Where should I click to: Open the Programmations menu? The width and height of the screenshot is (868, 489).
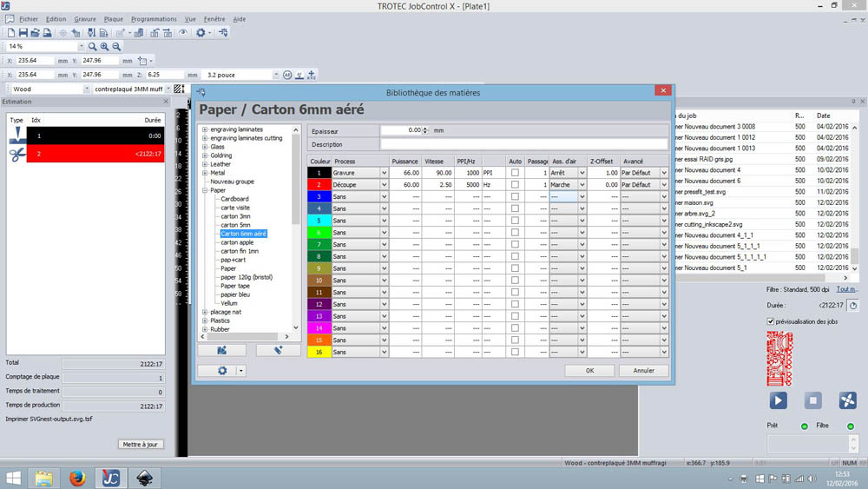click(154, 19)
